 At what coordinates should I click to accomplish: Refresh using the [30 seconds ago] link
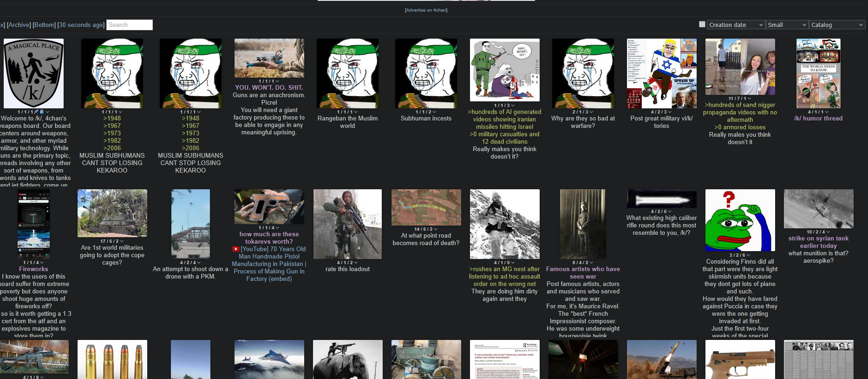(x=81, y=25)
